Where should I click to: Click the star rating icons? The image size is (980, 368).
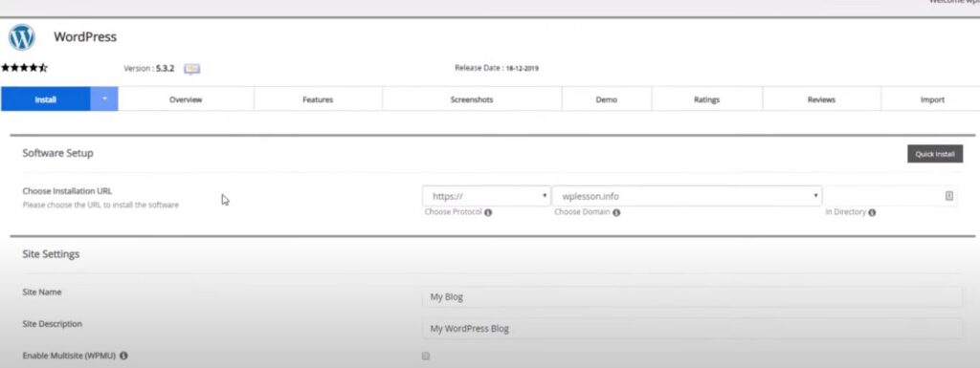(x=24, y=68)
